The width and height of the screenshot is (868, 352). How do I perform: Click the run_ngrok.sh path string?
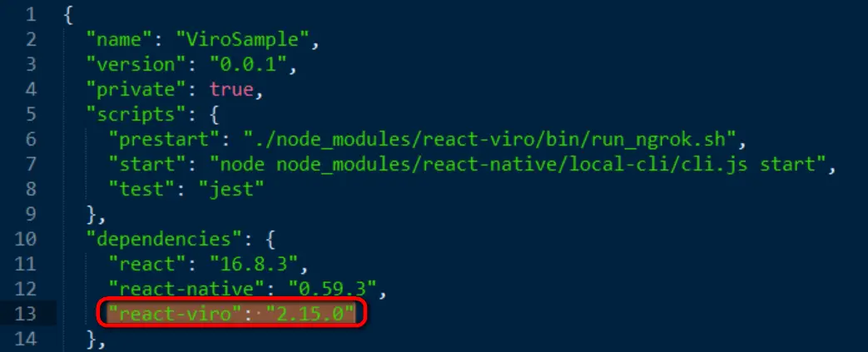tap(490, 139)
